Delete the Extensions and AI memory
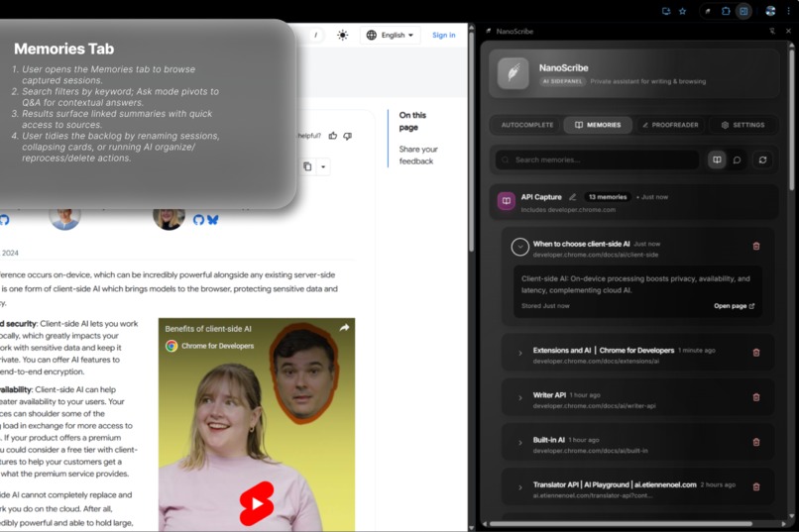This screenshot has width=799, height=532. point(756,353)
